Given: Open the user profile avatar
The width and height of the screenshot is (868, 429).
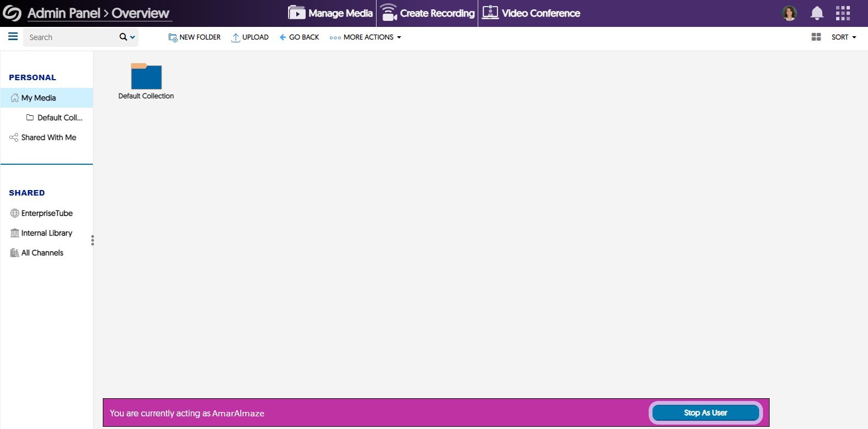Looking at the screenshot, I should pyautogui.click(x=789, y=13).
